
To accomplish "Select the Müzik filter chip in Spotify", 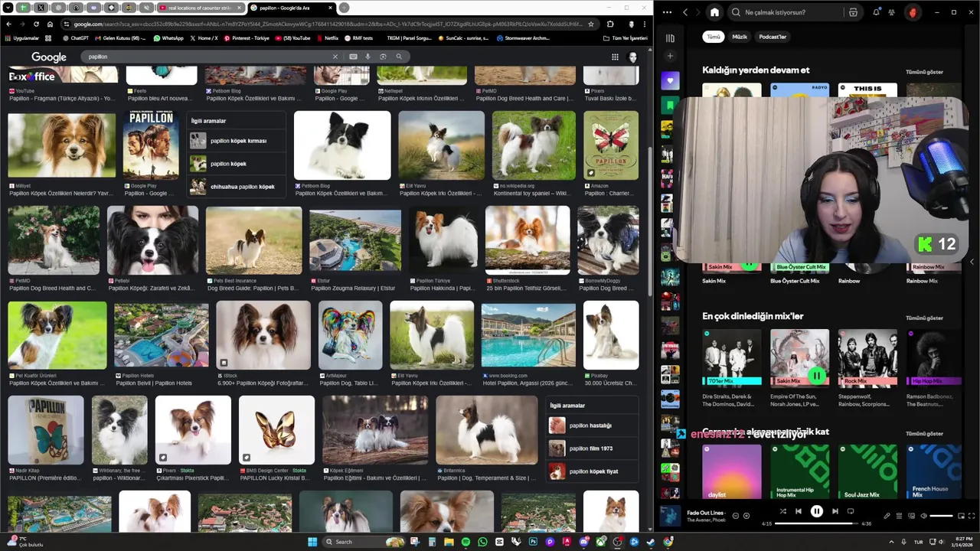I will [x=740, y=37].
